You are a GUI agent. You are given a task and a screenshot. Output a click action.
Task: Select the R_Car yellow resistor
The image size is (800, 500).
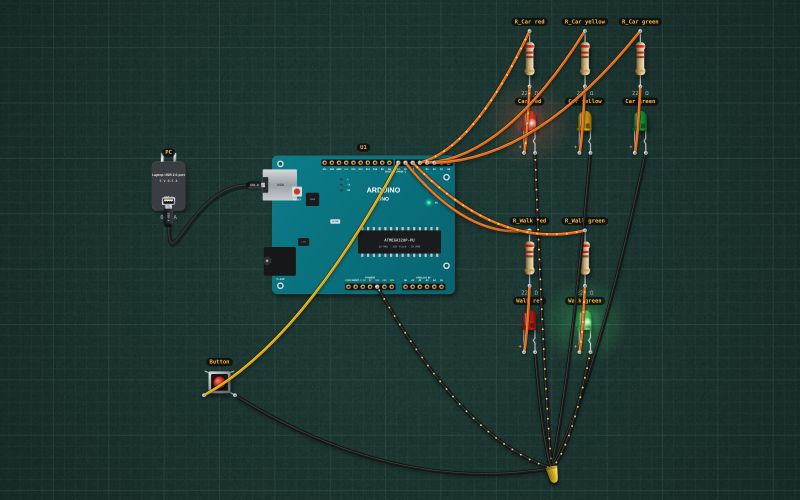point(585,59)
